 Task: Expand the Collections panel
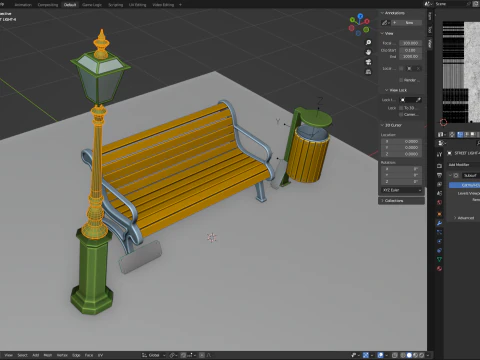[x=382, y=201]
